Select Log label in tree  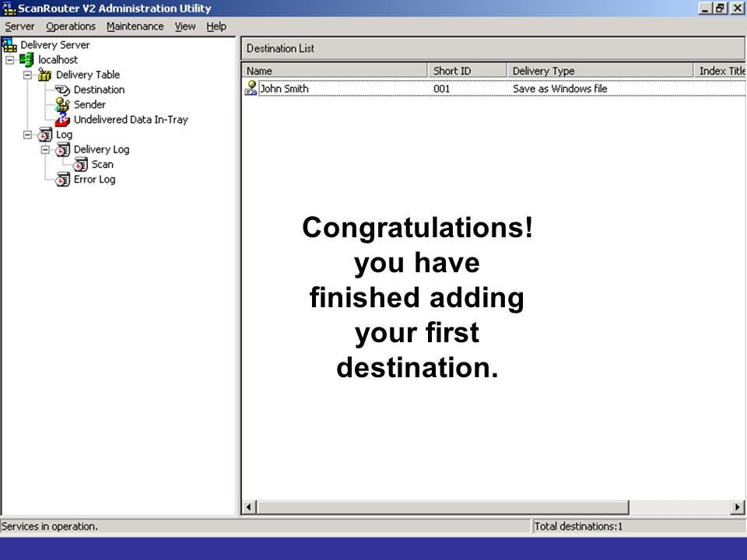point(64,135)
